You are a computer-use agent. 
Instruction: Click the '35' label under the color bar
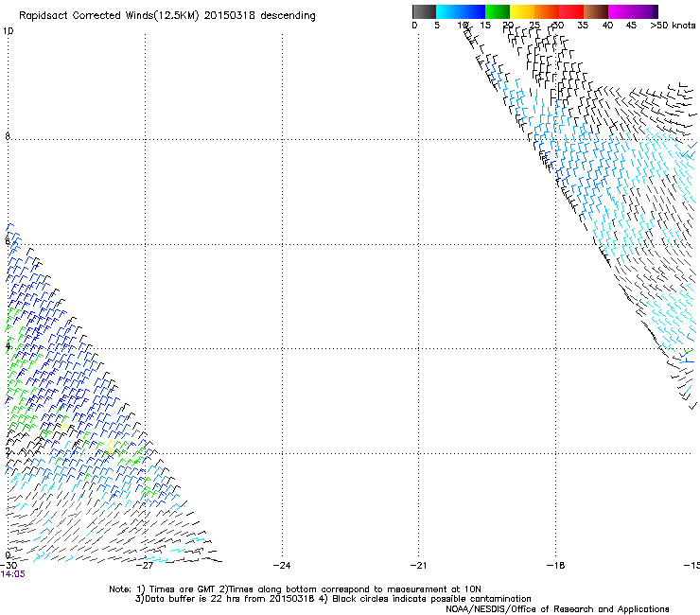[x=583, y=26]
